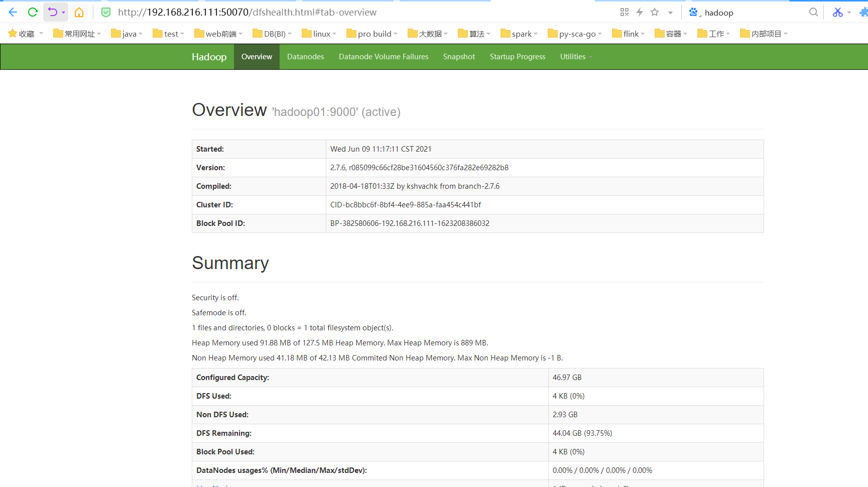This screenshot has width=868, height=487.
Task: Open the Startup Progress tab
Action: [518, 57]
